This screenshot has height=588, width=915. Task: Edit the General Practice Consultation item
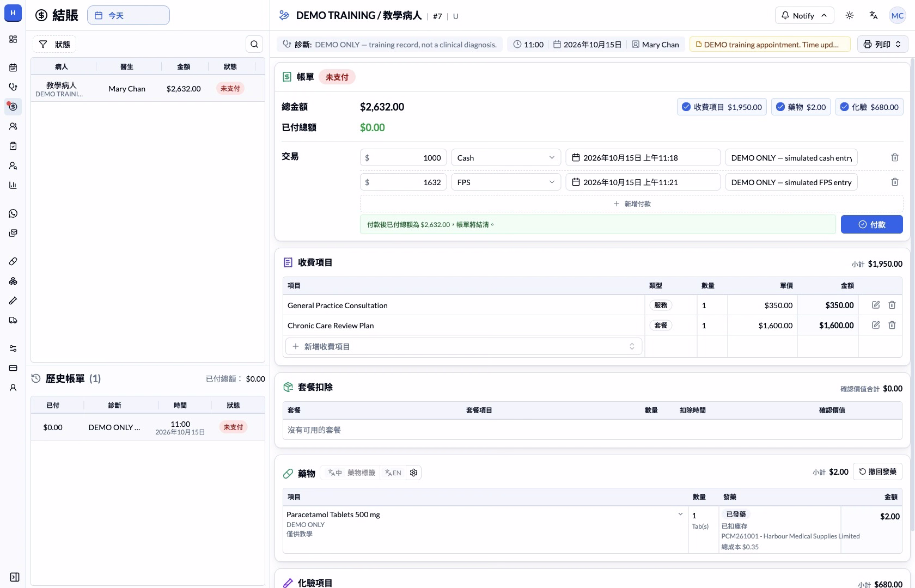(x=876, y=305)
